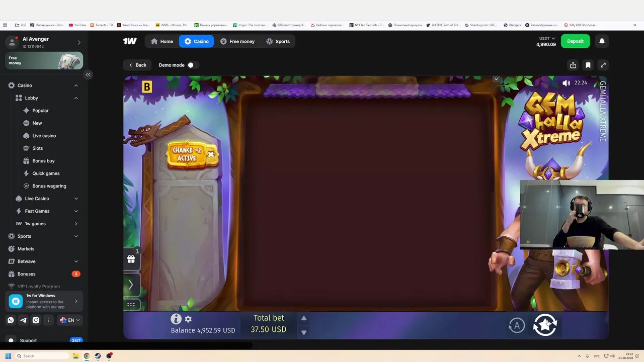
Task: Open game settings gear icon
Action: [x=188, y=319]
